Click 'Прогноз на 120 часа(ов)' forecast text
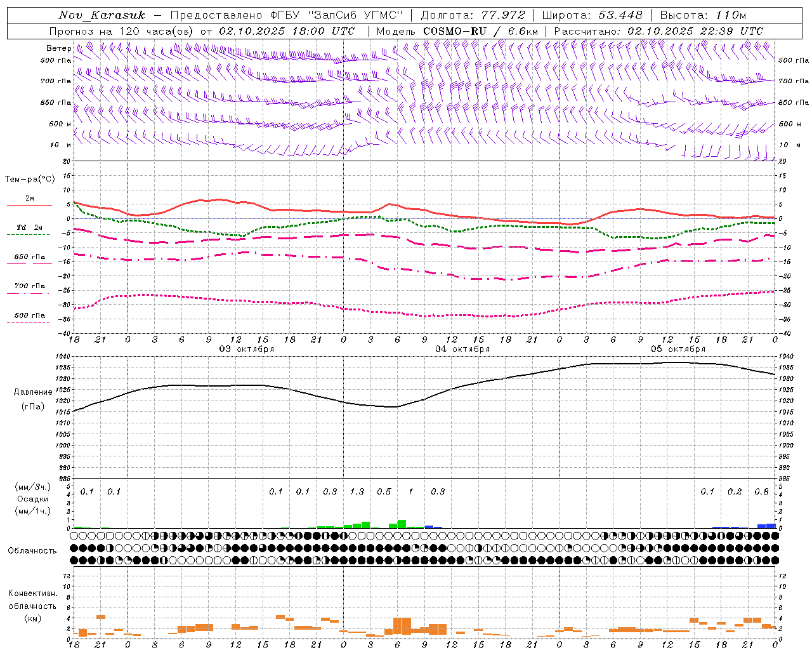This screenshot has width=812, height=650. point(122,31)
